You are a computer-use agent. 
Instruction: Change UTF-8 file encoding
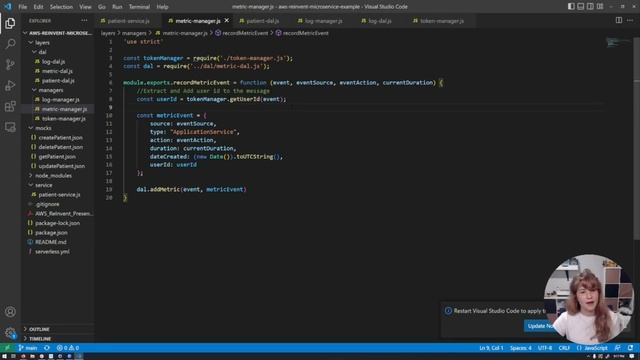(545, 348)
